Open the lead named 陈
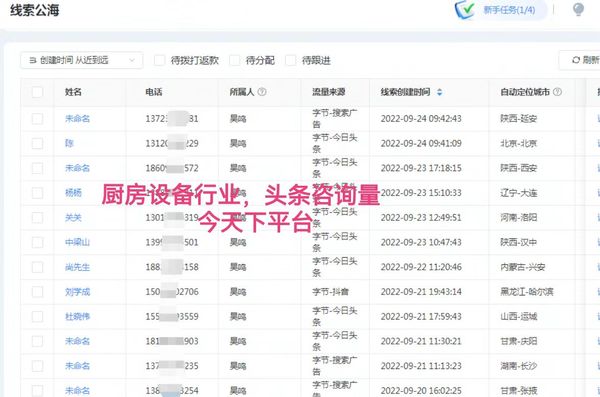Viewport: 600px width, 397px height. point(69,144)
